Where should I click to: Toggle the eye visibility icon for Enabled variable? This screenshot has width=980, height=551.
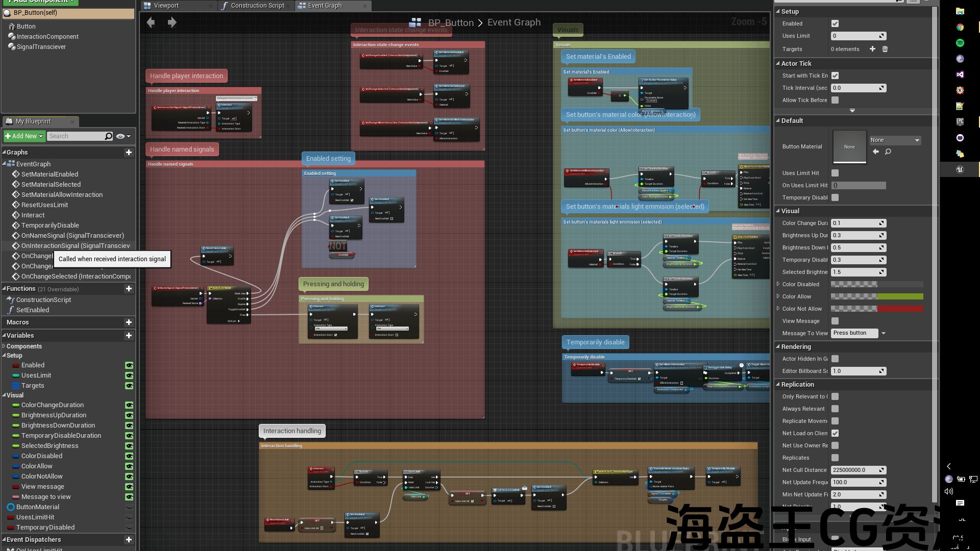pyautogui.click(x=129, y=365)
